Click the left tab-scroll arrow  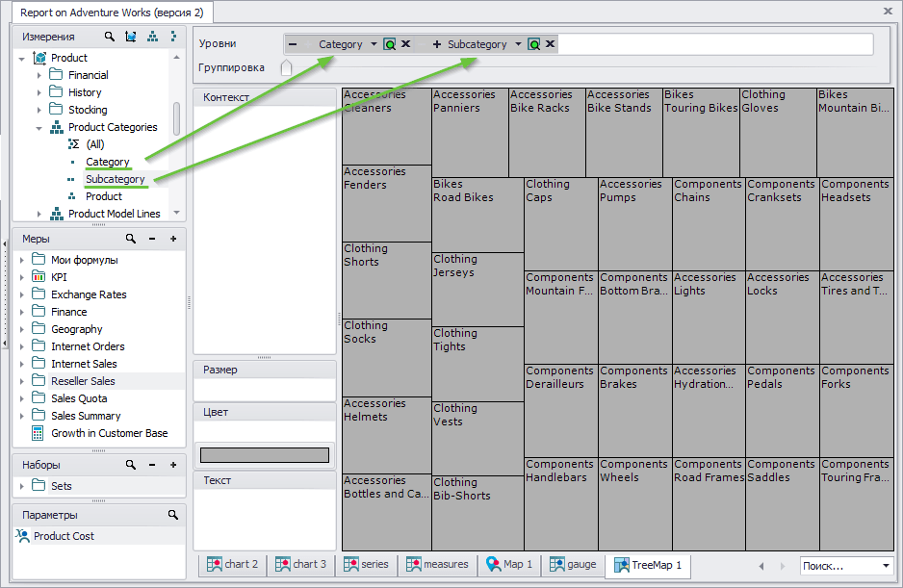tap(761, 566)
